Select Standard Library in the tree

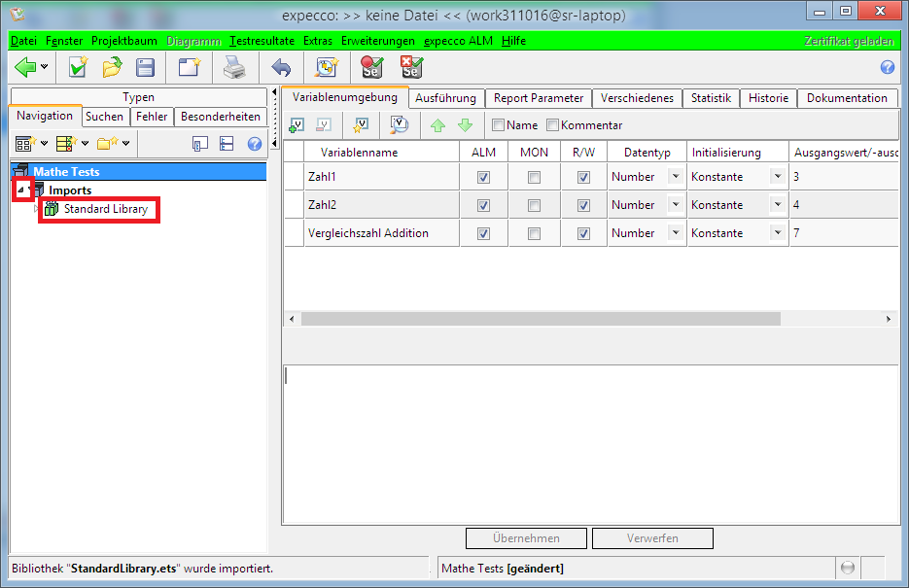click(x=105, y=210)
